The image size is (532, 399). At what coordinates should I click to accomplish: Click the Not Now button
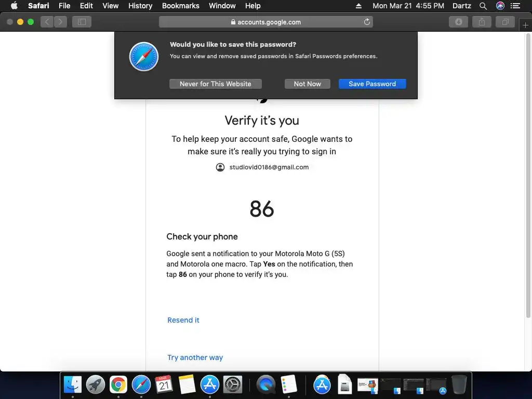pyautogui.click(x=308, y=84)
